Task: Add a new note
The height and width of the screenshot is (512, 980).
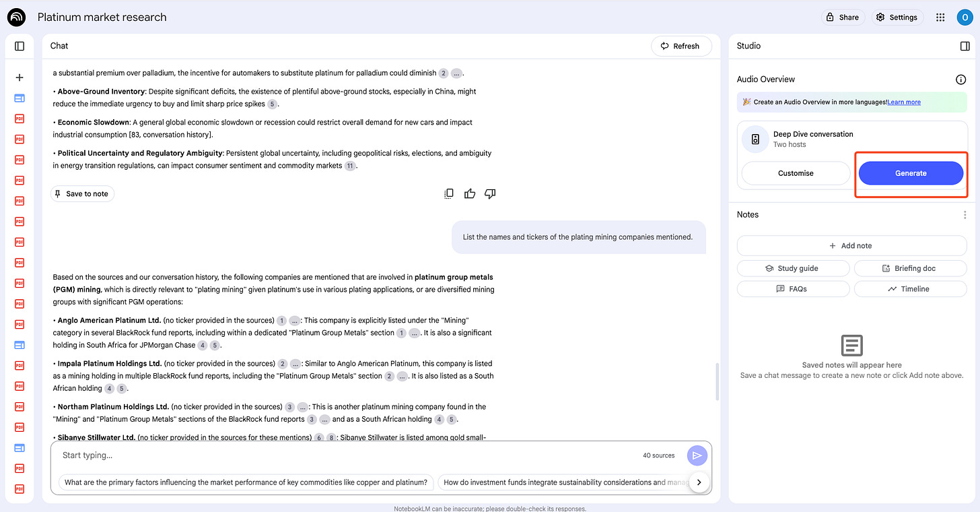Action: (851, 246)
